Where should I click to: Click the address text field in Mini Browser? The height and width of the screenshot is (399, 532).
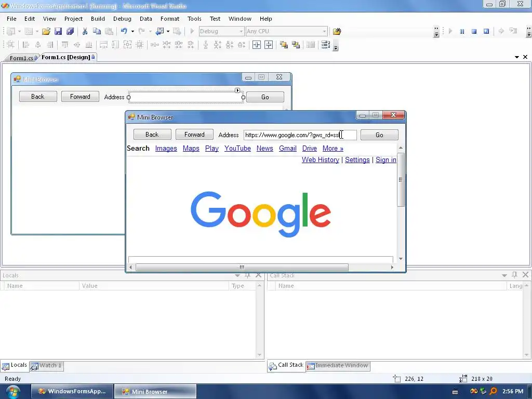(300, 135)
